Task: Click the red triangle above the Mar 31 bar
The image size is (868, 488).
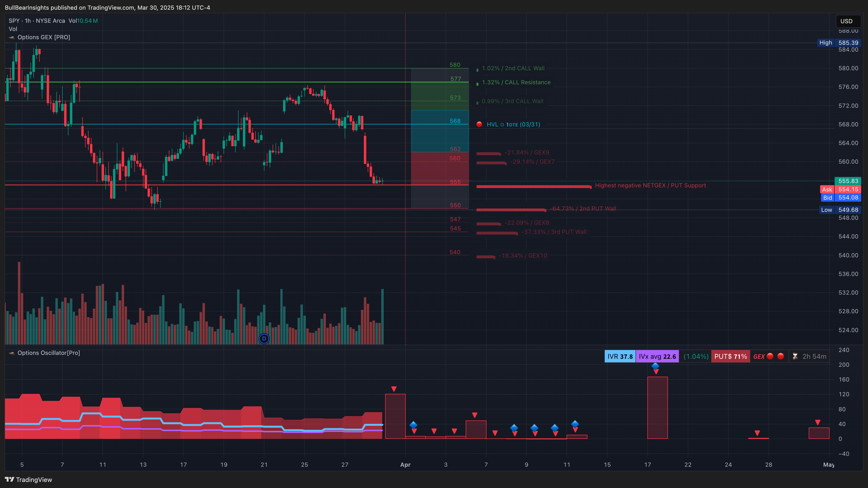Action: point(394,389)
